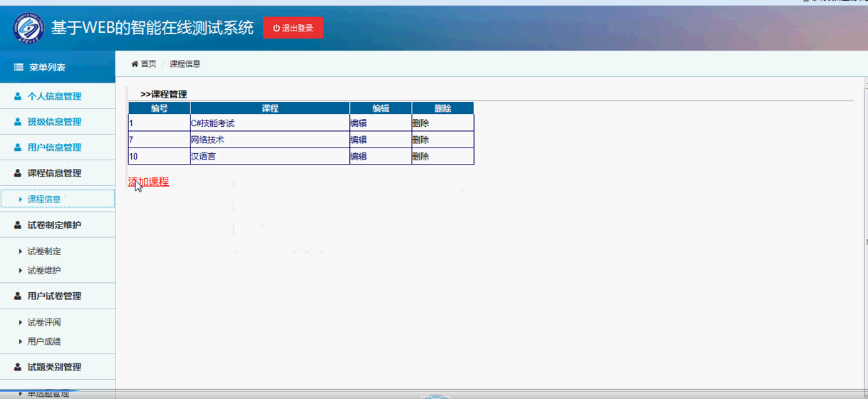Click the >>课程管理 section heading
This screenshot has height=399, width=868.
click(x=164, y=94)
